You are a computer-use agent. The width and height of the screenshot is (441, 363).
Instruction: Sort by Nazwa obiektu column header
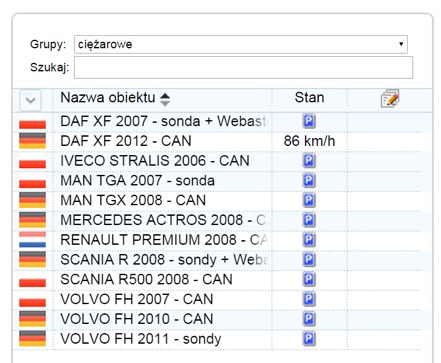point(108,98)
